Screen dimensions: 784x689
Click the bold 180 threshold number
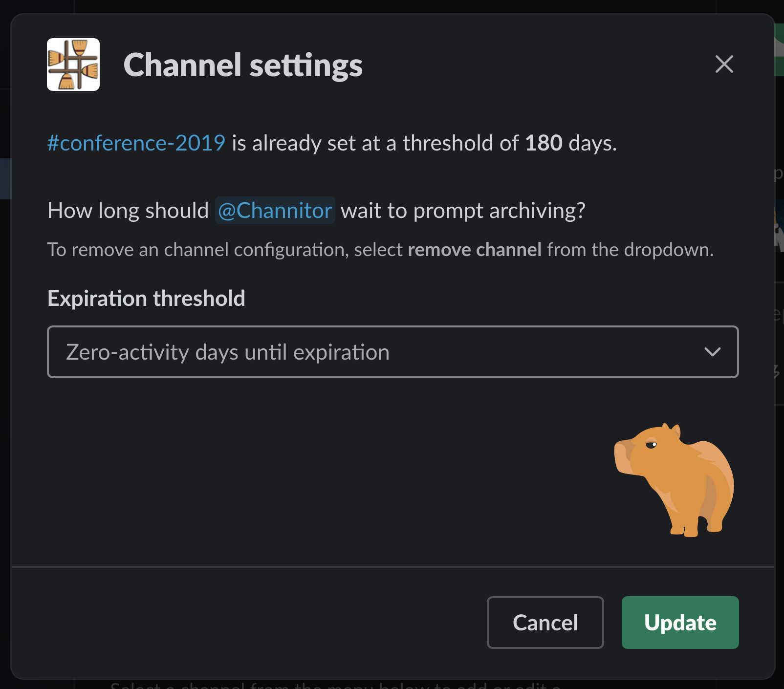pos(544,143)
